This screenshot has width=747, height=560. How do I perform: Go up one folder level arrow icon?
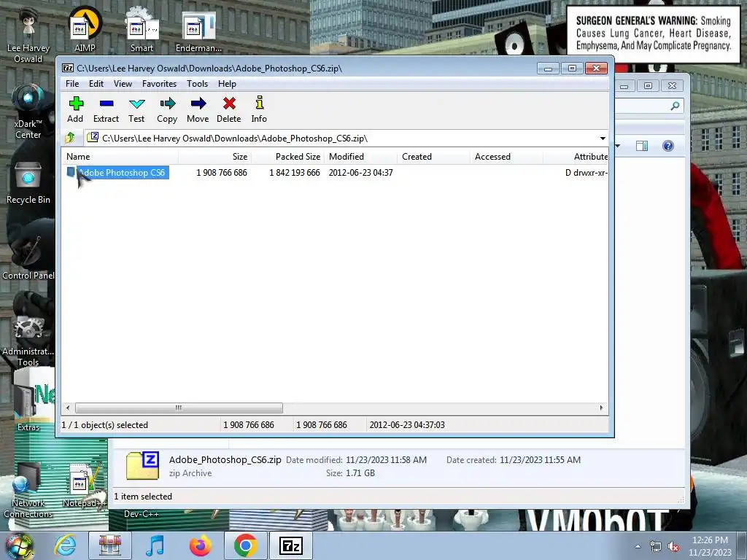70,138
